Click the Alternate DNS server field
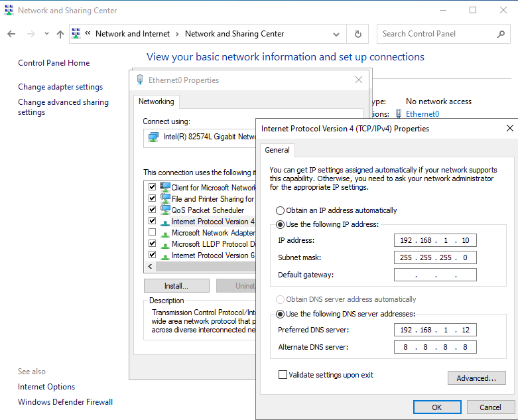 (435, 347)
